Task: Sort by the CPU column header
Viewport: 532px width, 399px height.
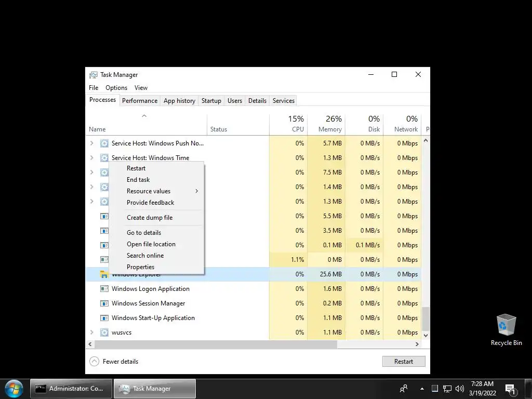Action: 288,124
